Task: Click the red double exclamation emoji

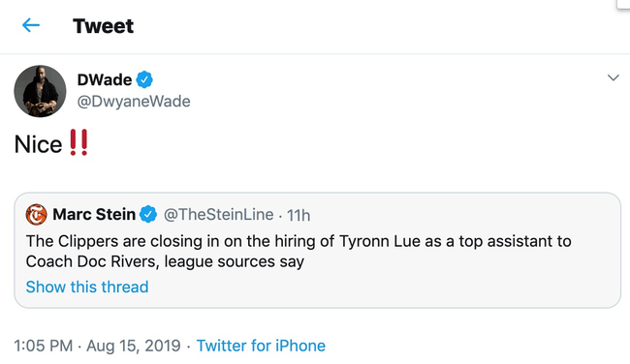Action: pyautogui.click(x=79, y=142)
